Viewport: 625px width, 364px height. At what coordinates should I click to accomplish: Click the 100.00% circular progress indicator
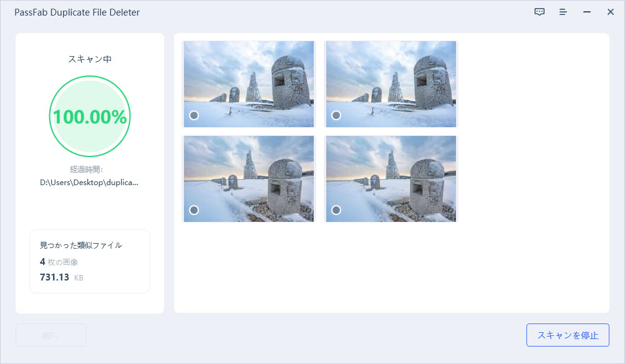point(90,117)
